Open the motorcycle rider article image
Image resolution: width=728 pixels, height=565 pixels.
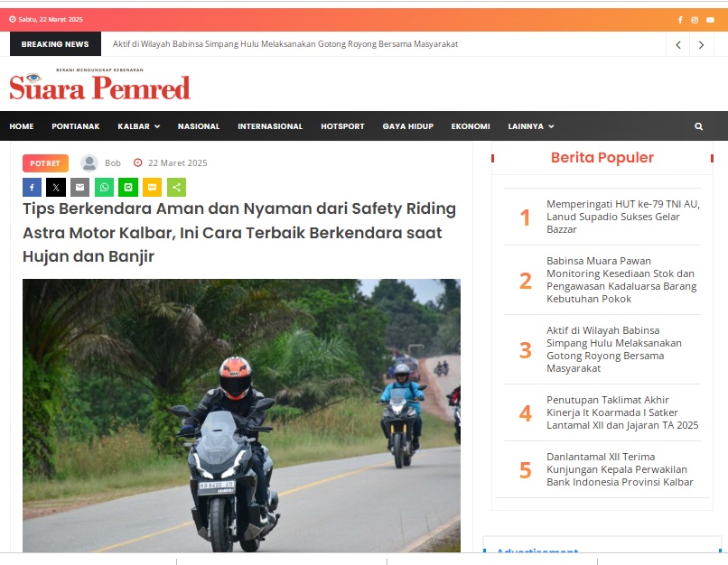coord(241,415)
